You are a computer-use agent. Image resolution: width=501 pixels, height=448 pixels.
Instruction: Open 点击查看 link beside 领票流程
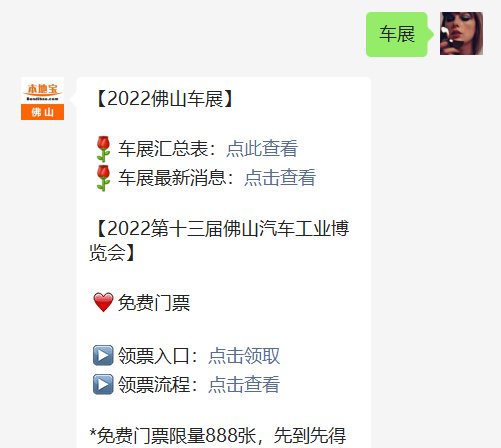click(244, 384)
